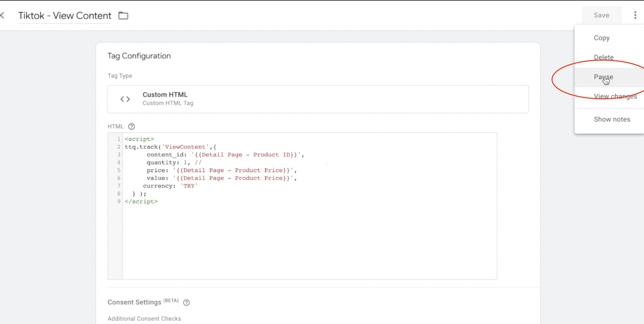The image size is (644, 324).
Task: Click the Tag Configuration heading
Action: point(139,56)
